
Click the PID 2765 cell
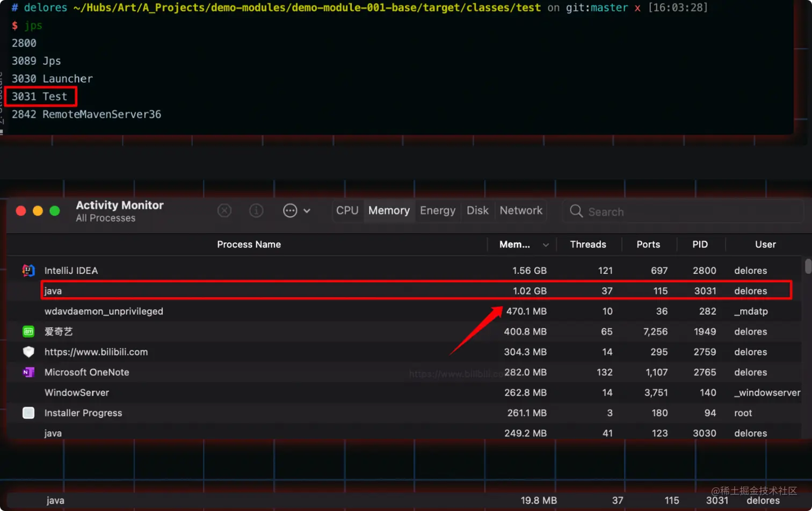[705, 373]
